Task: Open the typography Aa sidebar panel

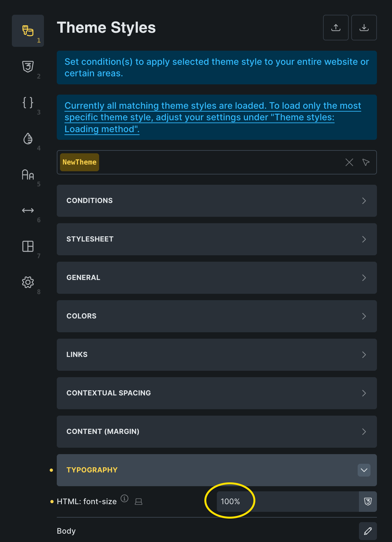Action: [28, 174]
